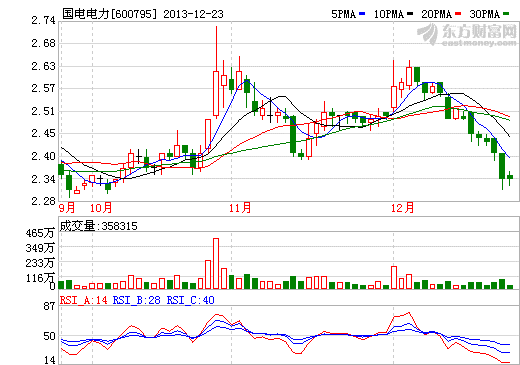
Task: Click the 2.68 price axis label
Action: [43, 43]
